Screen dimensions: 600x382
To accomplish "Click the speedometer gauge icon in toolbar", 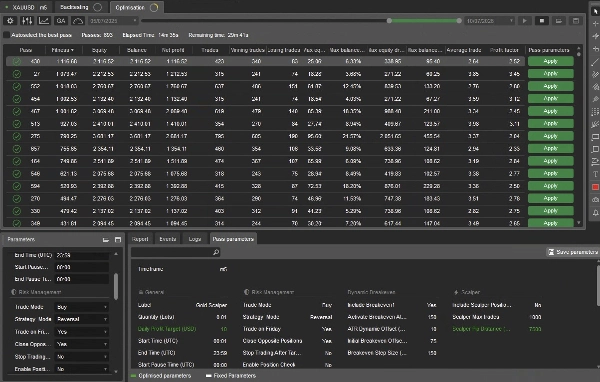I will (x=78, y=21).
